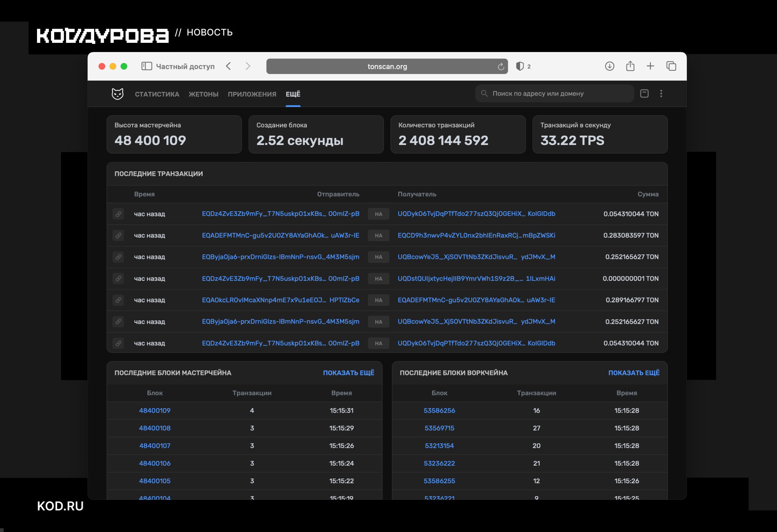Open the ЖЕТОНЫ menu
The image size is (777, 532).
coord(203,94)
